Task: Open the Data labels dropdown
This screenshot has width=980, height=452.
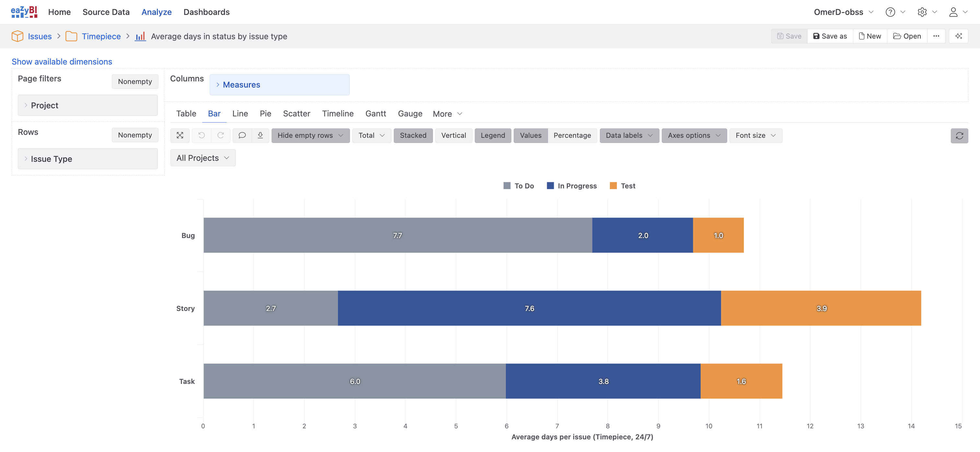Action: [x=629, y=136]
